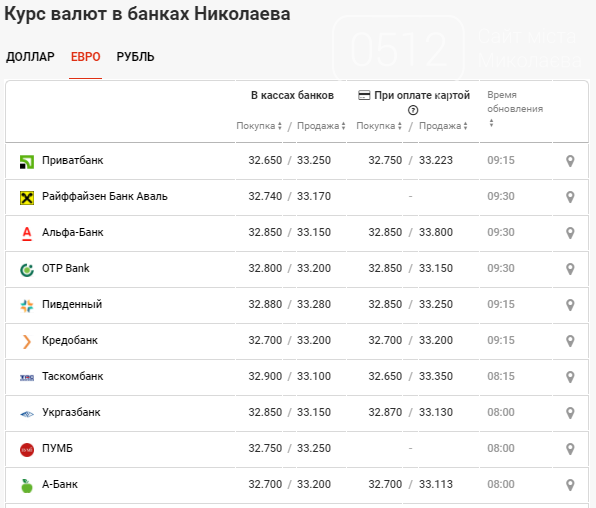Viewport: 596px width, 508px height.
Task: Click the Приватбанк green logo icon
Action: tap(27, 162)
